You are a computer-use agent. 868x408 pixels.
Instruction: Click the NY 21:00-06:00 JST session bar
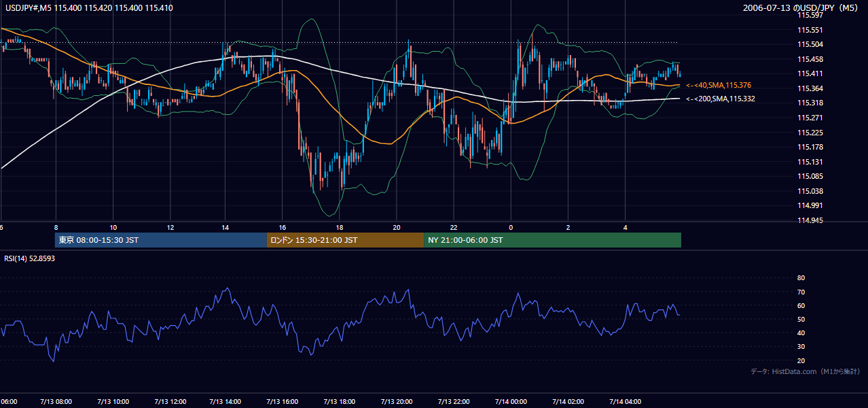pos(552,240)
